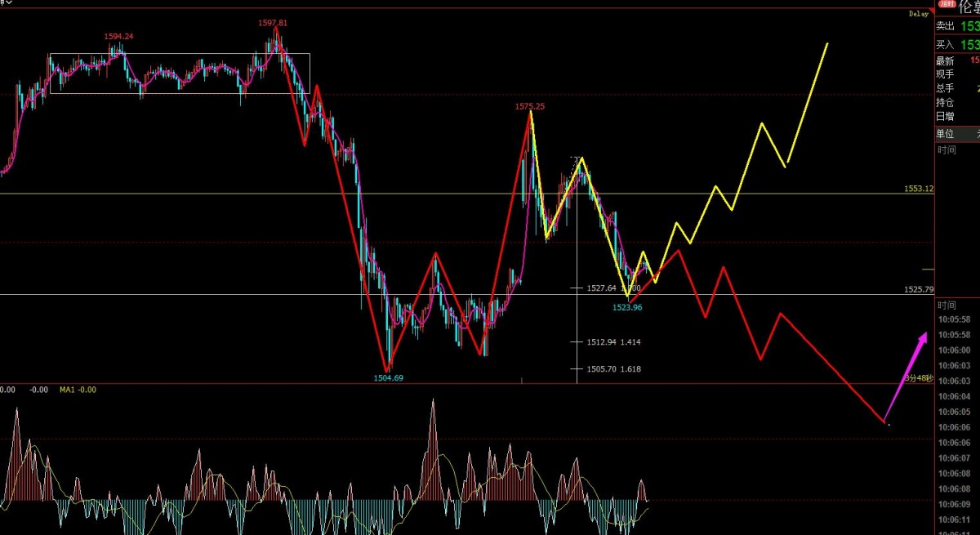Select the 总手 total volume row
980x535 pixels.
[x=957, y=88]
